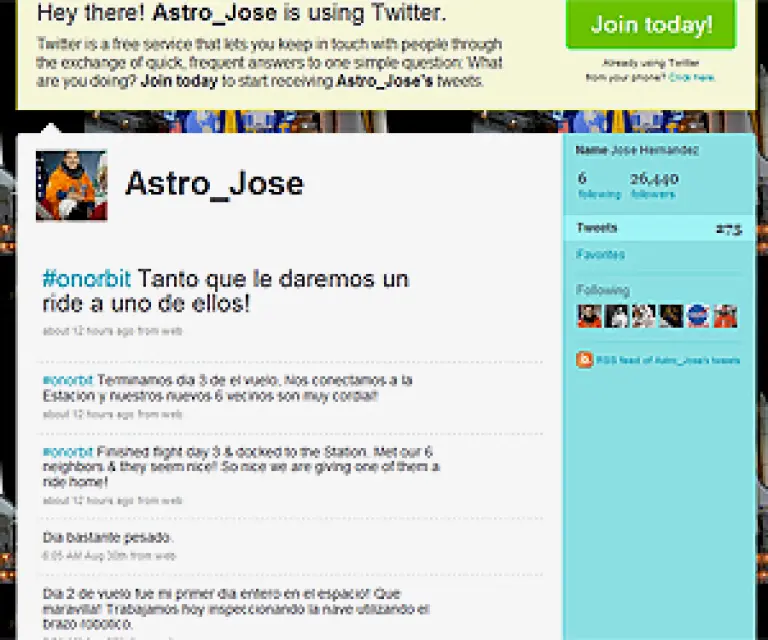Click the Astro_Jose profile picture

click(x=71, y=185)
